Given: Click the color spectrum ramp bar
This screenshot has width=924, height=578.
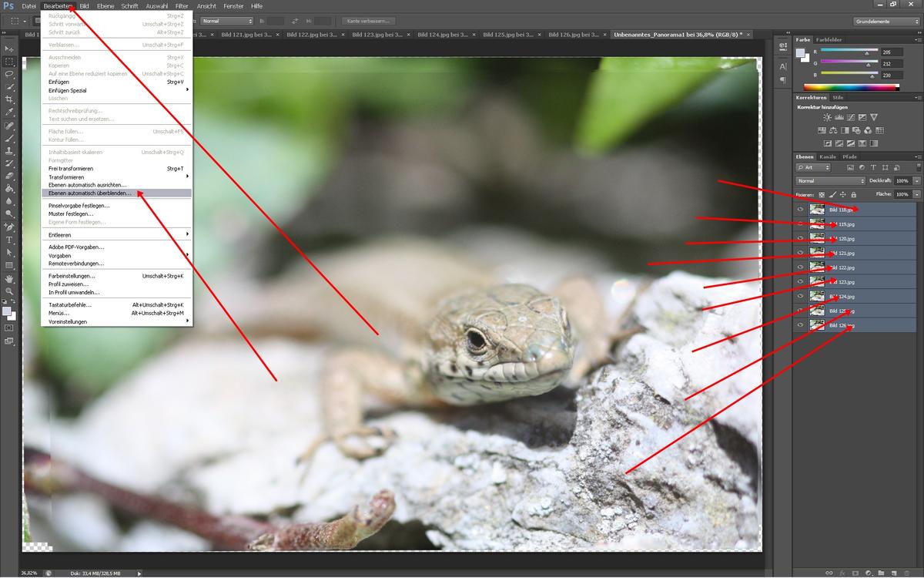Looking at the screenshot, I should tap(851, 87).
